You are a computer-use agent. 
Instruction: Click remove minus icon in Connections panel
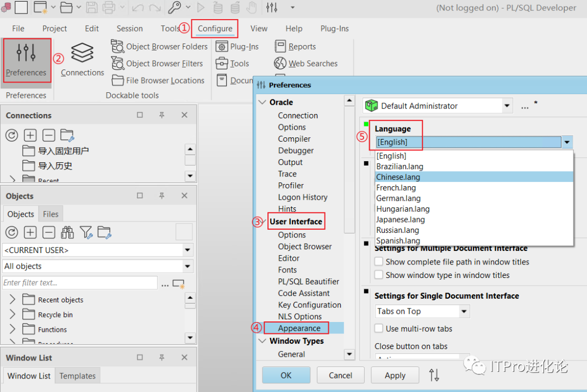pos(49,135)
